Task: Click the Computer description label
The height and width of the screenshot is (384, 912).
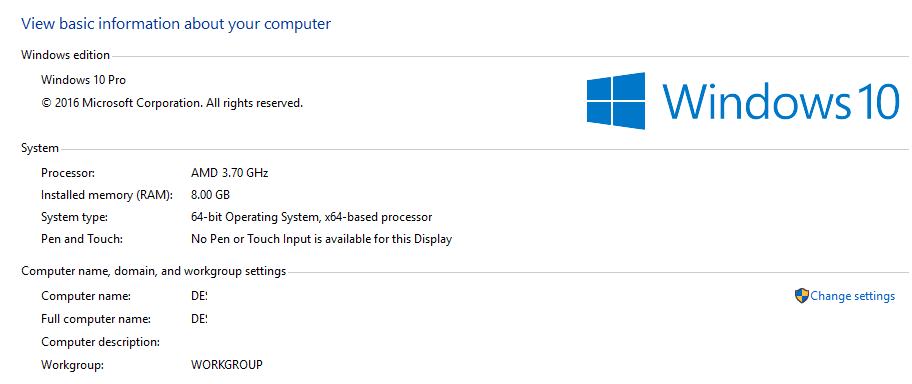Action: [101, 342]
